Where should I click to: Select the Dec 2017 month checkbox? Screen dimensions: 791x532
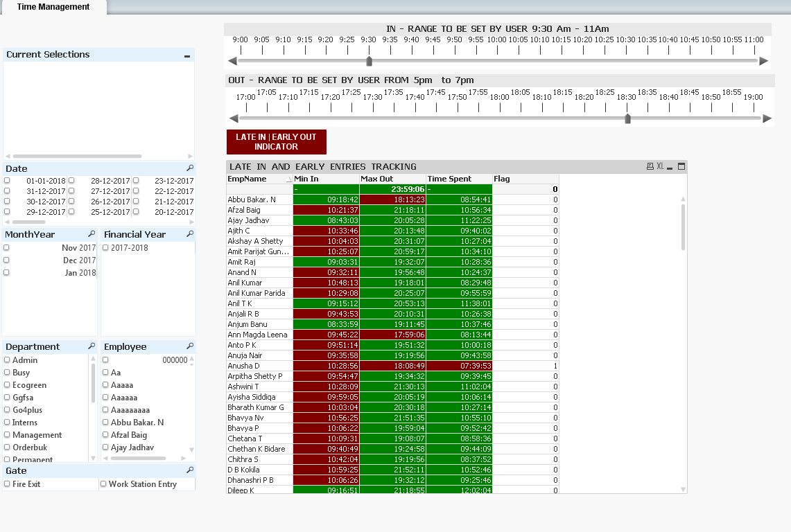point(7,260)
